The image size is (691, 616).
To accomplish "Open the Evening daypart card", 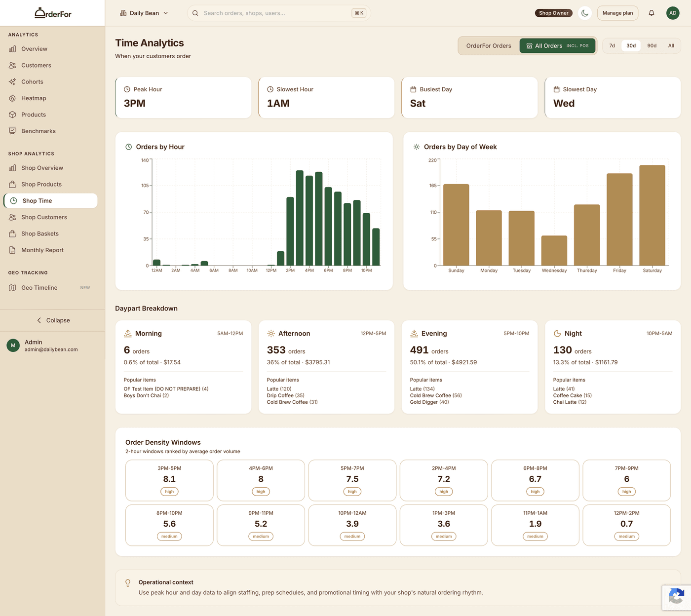I will pos(469,367).
